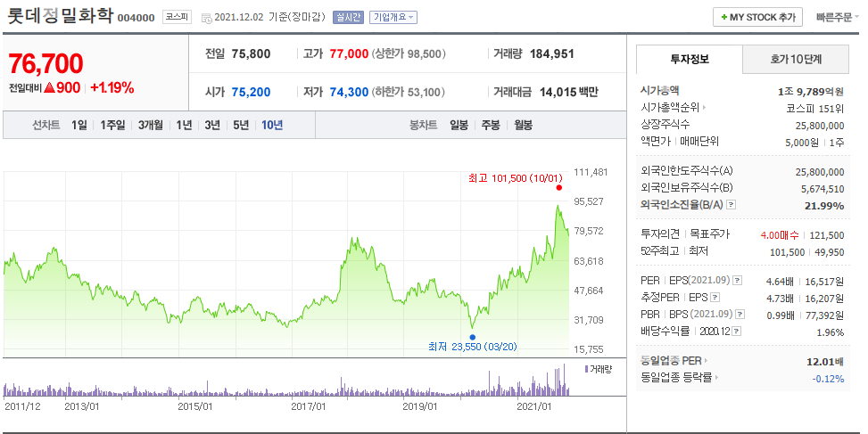Select the 5년 line chart period
The height and width of the screenshot is (434, 868).
[241, 125]
